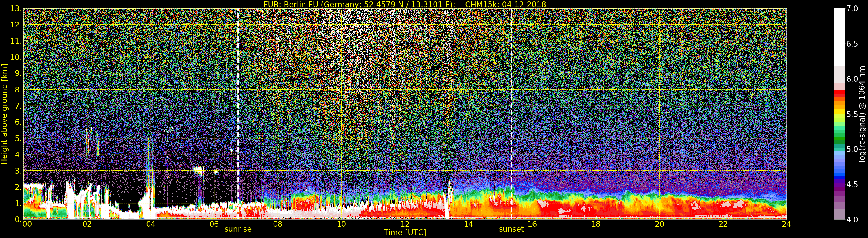Click the 'sunrise' label below the time axis
The image size is (868, 238).
click(x=238, y=229)
